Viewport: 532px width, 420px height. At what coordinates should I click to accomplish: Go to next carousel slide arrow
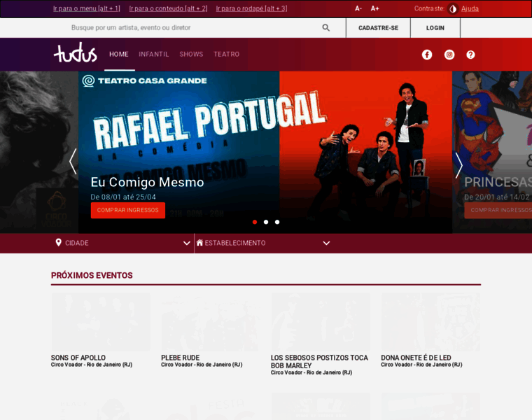(458, 165)
